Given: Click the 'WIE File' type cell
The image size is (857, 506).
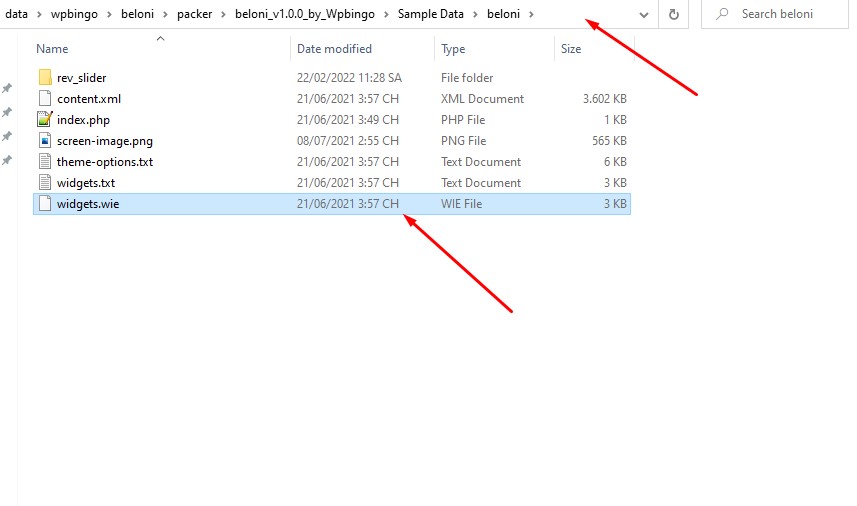Looking at the screenshot, I should 461,204.
